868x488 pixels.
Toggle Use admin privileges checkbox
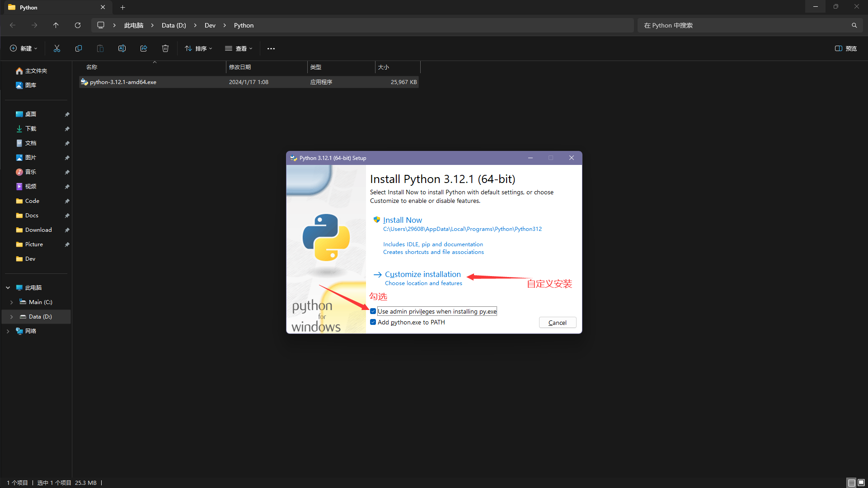373,311
